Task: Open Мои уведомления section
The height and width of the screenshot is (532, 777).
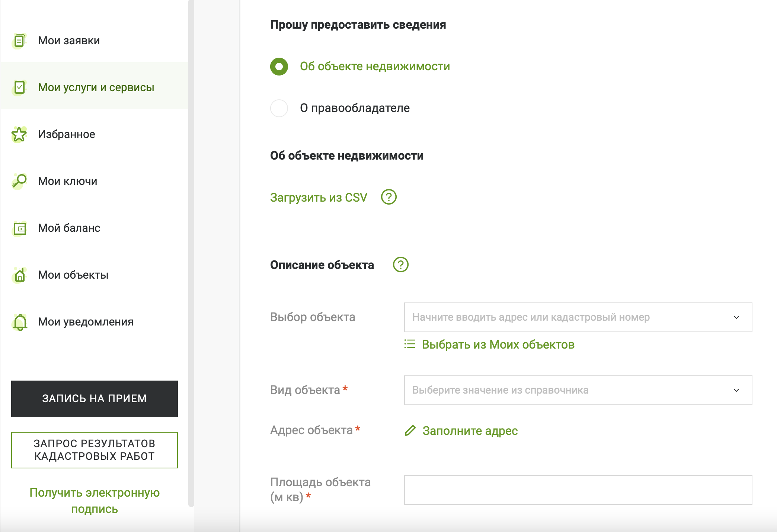Action: [94, 322]
